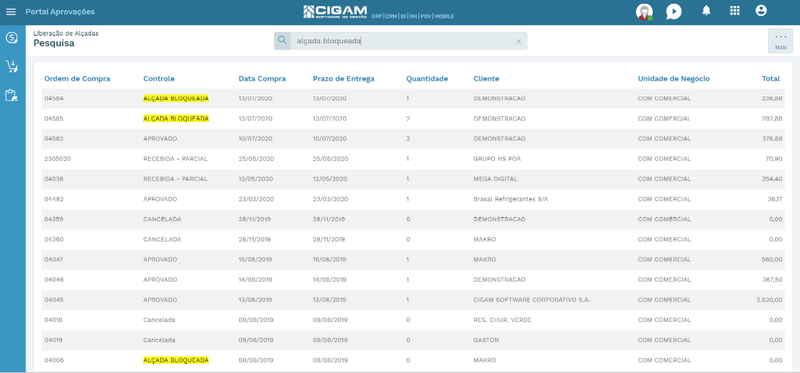Open the hamburger navigation menu
800x373 pixels.
point(11,11)
